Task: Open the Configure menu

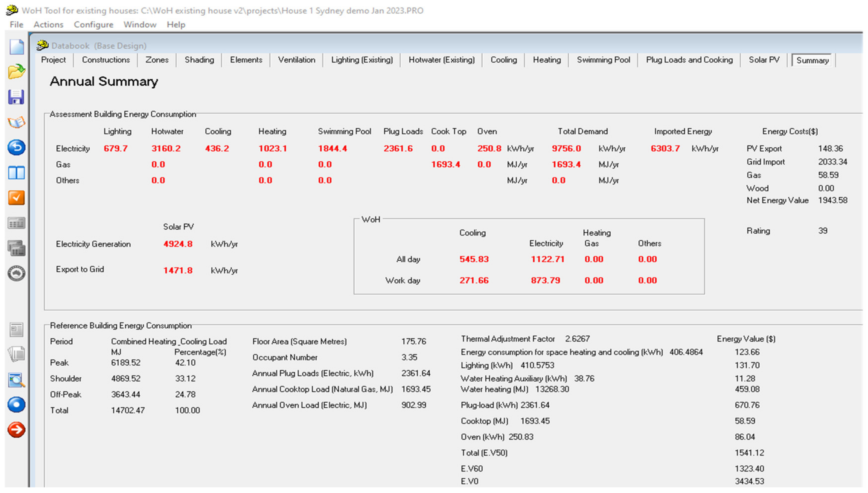Action: click(93, 25)
